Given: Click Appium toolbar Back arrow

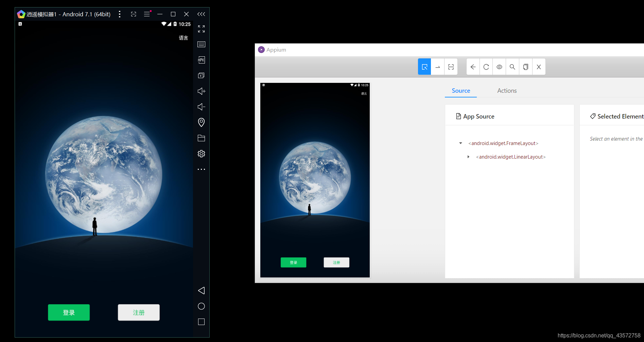Looking at the screenshot, I should [x=473, y=67].
